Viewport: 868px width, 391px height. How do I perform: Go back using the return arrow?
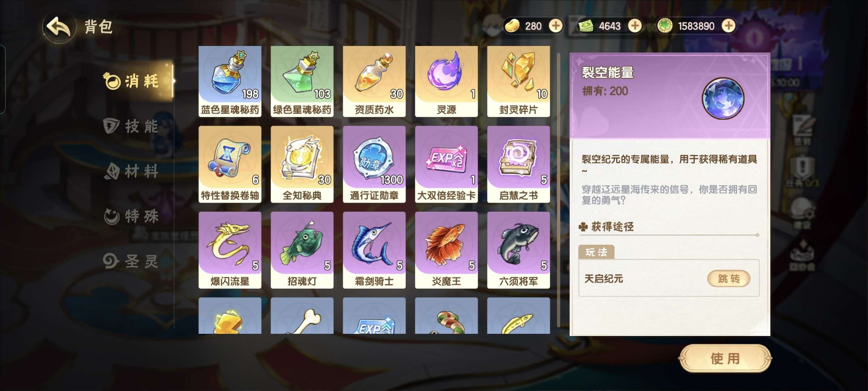click(59, 27)
